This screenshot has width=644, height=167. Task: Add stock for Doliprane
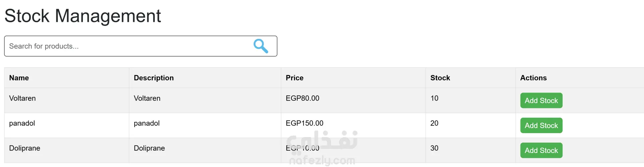click(541, 151)
